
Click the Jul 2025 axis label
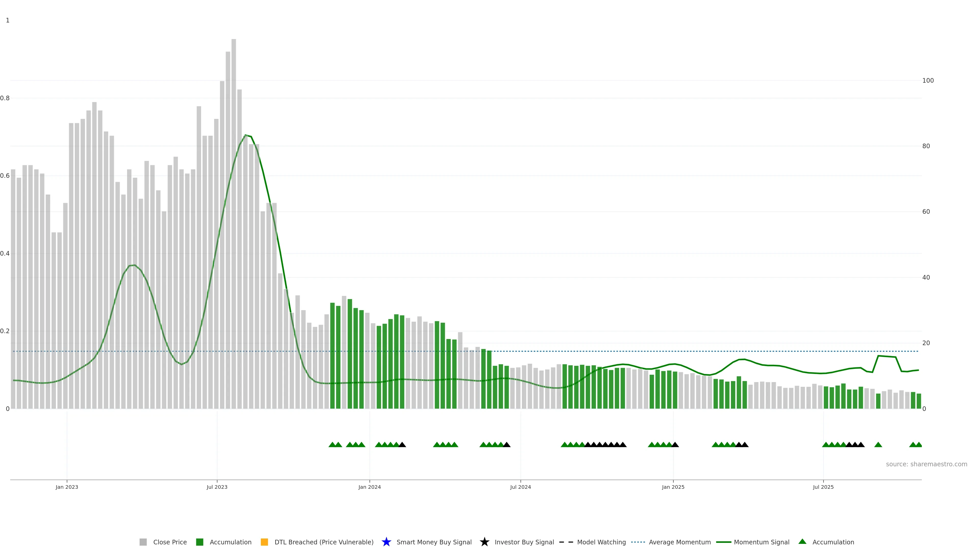pyautogui.click(x=823, y=487)
